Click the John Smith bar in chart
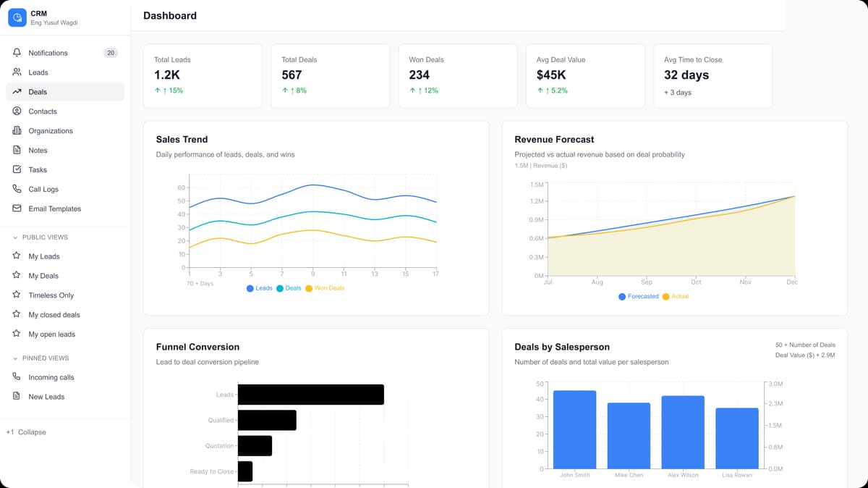 pos(574,429)
